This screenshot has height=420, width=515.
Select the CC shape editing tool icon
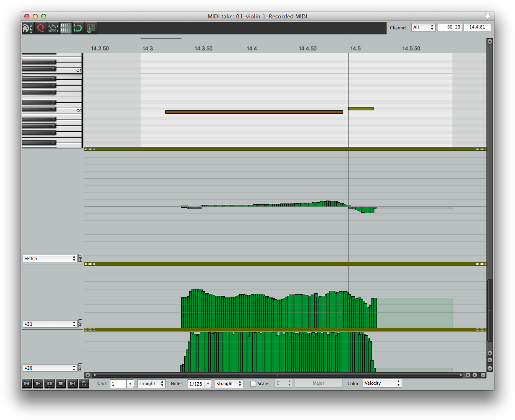53,28
